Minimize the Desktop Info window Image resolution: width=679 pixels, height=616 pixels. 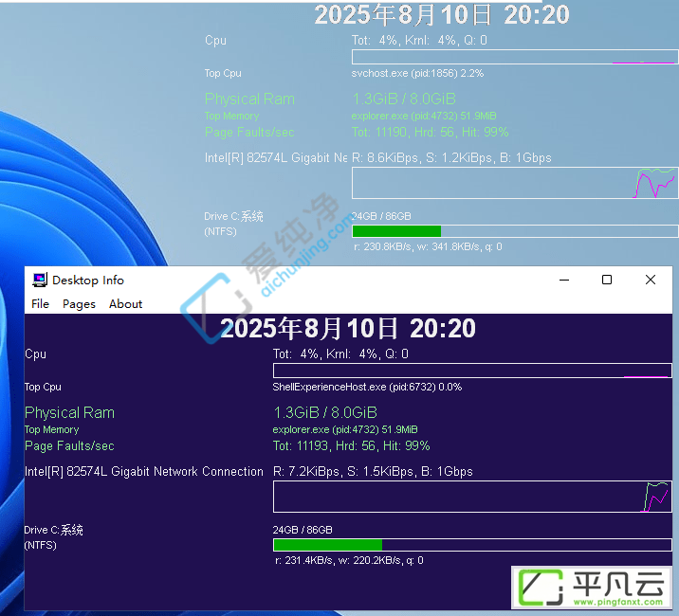pyautogui.click(x=564, y=281)
